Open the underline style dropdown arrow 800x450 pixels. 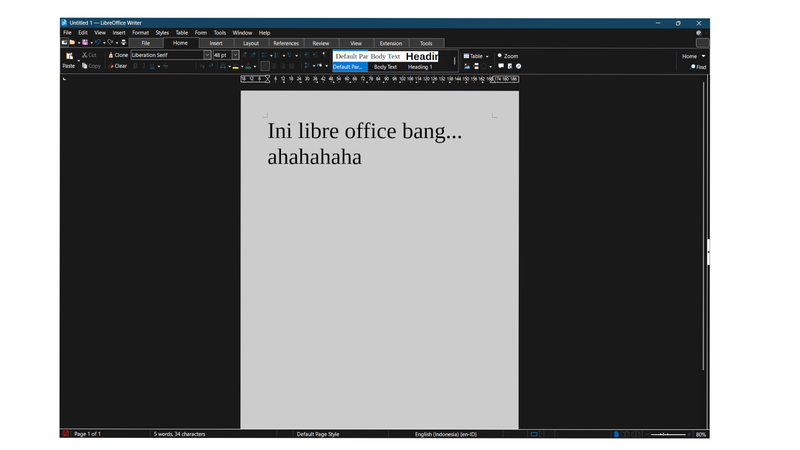point(159,66)
